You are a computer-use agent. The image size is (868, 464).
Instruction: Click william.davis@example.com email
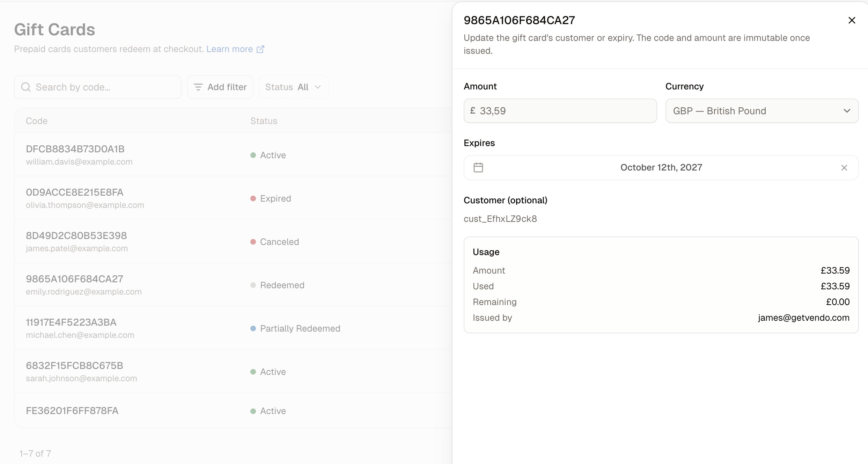(79, 162)
